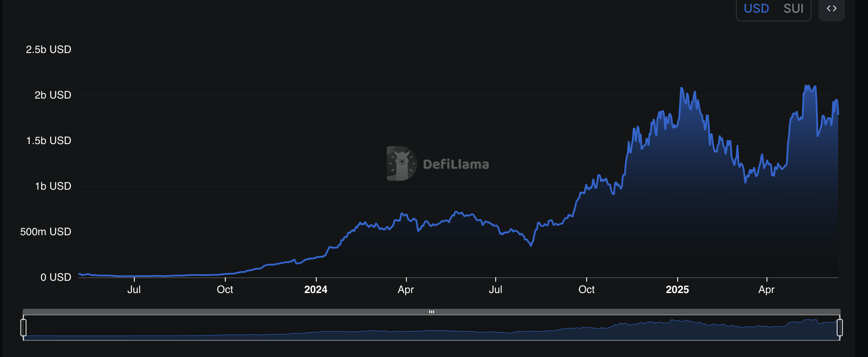The width and height of the screenshot is (868, 357).
Task: Click the 2b USD y-axis label
Action: click(x=52, y=95)
